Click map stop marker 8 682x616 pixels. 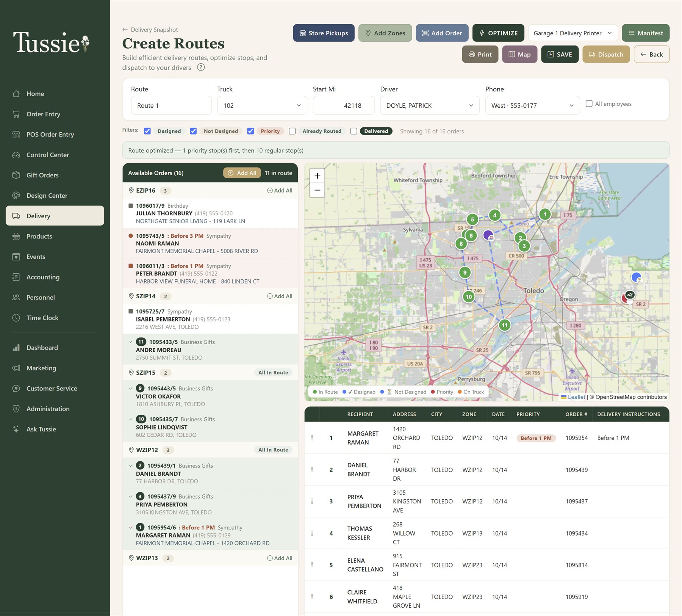(x=461, y=244)
